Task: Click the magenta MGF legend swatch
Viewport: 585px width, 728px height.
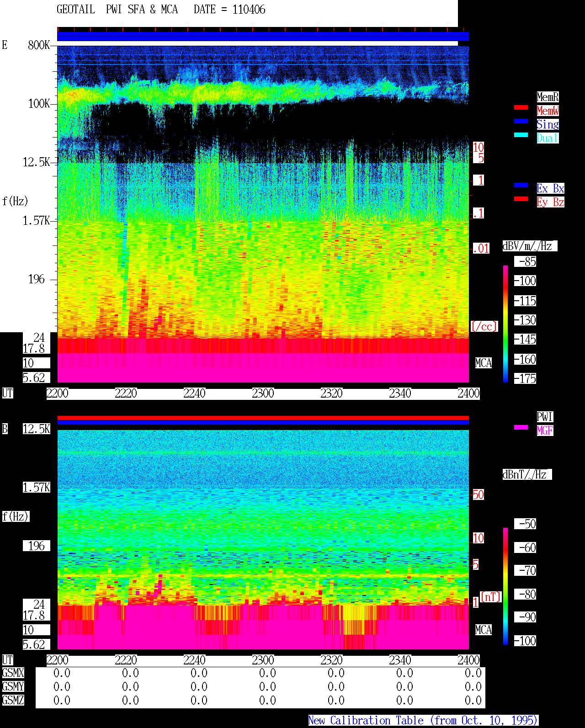Action: coord(521,427)
